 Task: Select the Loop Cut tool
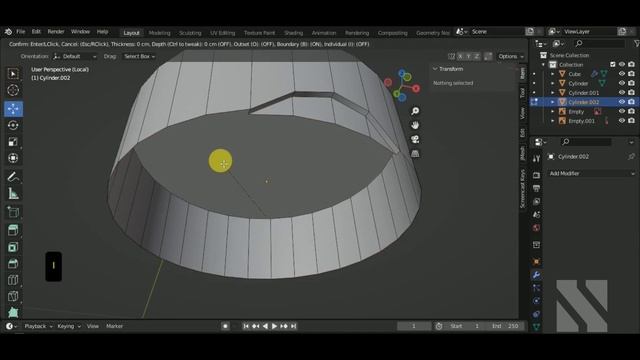(x=13, y=280)
